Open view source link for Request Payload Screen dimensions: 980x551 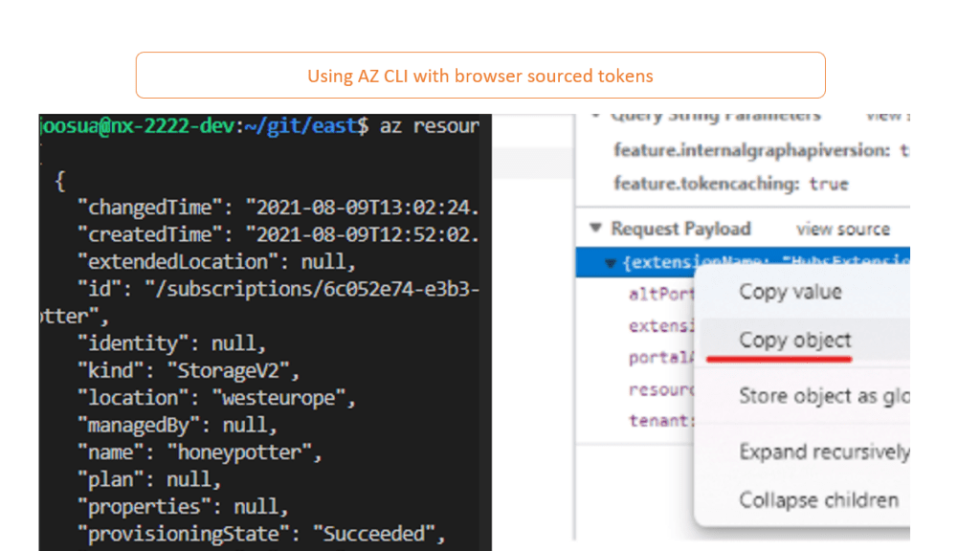[x=842, y=230]
